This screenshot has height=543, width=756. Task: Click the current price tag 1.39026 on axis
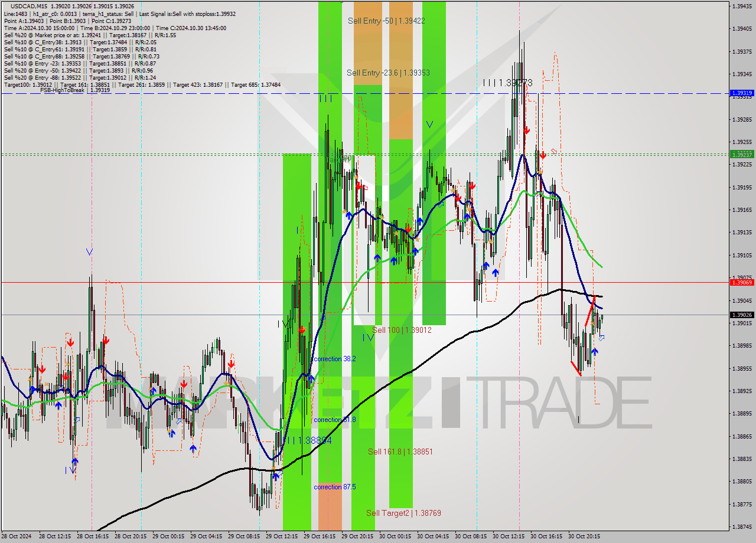742,315
